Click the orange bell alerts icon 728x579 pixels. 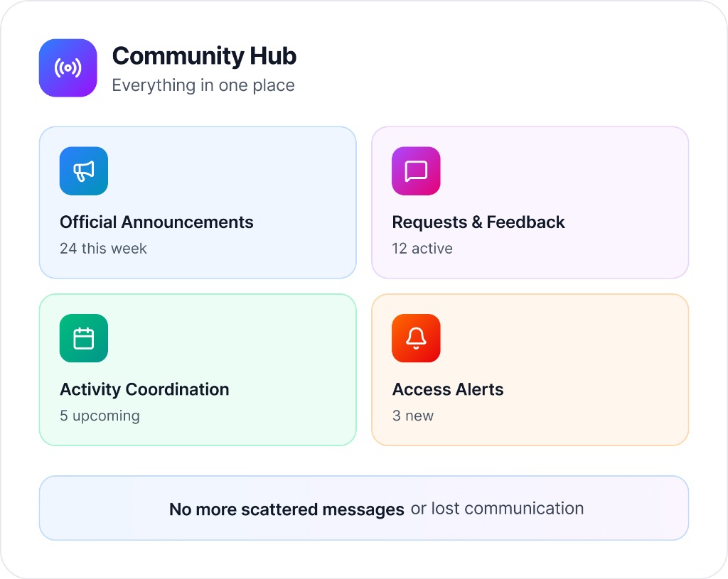(416, 338)
